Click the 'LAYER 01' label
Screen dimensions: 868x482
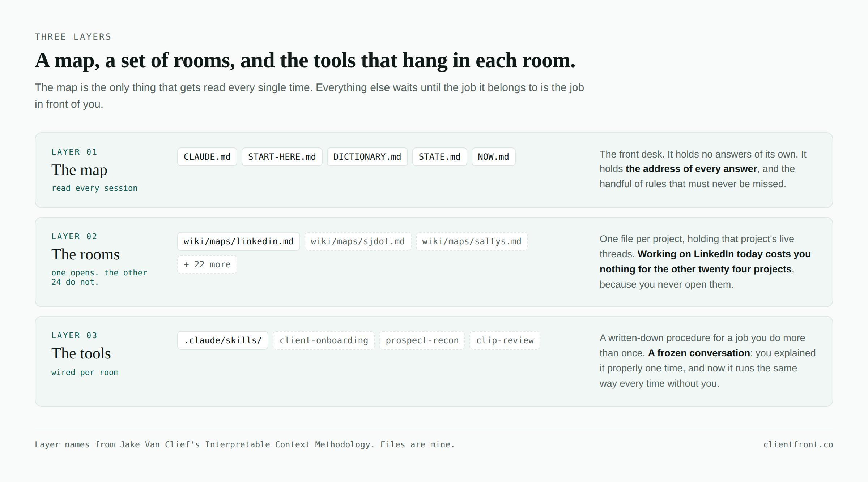click(74, 152)
